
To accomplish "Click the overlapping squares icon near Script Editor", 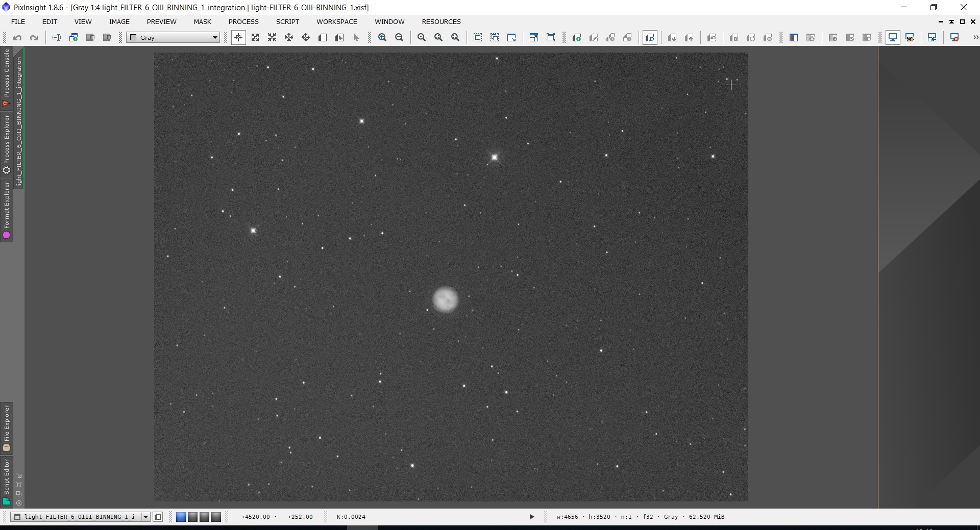I will tap(19, 494).
